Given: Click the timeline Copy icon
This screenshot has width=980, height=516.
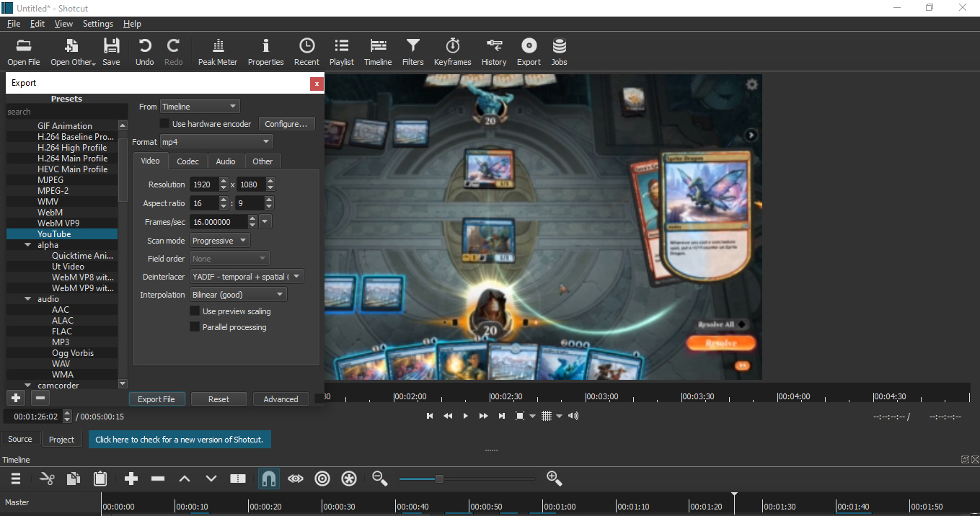Looking at the screenshot, I should pos(74,479).
